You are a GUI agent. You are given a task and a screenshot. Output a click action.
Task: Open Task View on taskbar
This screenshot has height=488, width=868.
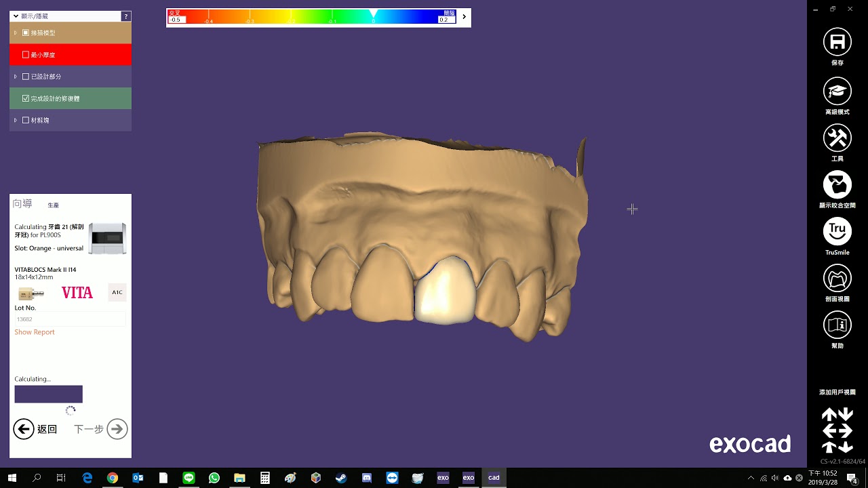[61, 478]
